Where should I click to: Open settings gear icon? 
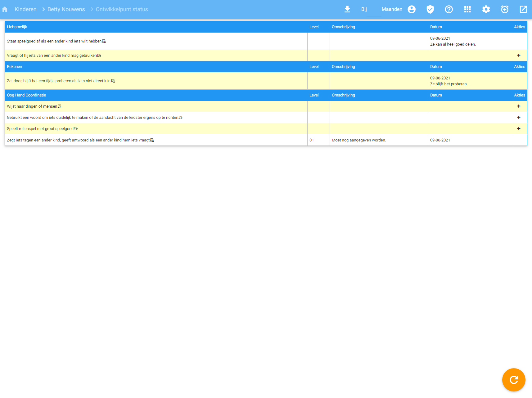coord(486,9)
